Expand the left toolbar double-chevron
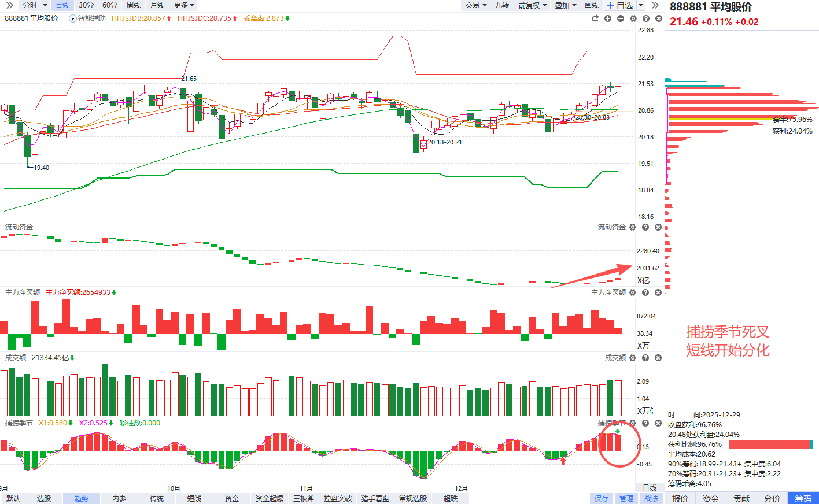Viewport: 819px width, 504px height. click(x=9, y=5)
